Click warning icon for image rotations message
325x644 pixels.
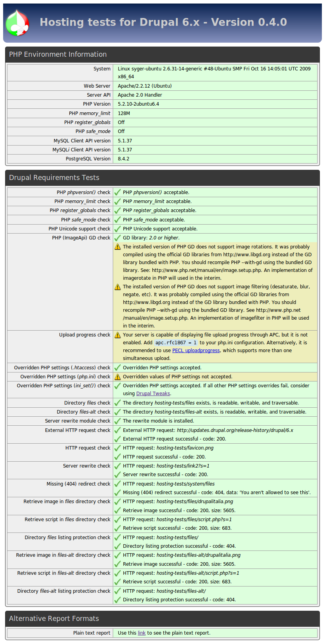tap(117, 247)
